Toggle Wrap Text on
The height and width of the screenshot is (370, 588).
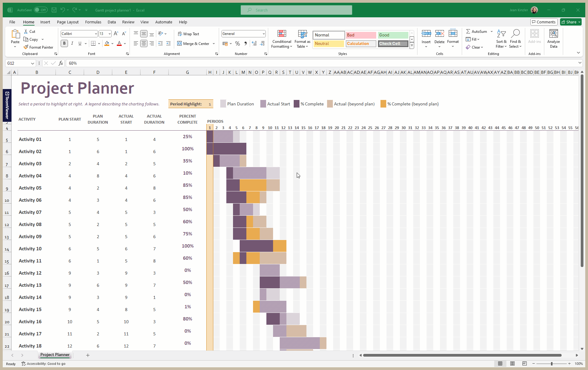[x=191, y=33]
